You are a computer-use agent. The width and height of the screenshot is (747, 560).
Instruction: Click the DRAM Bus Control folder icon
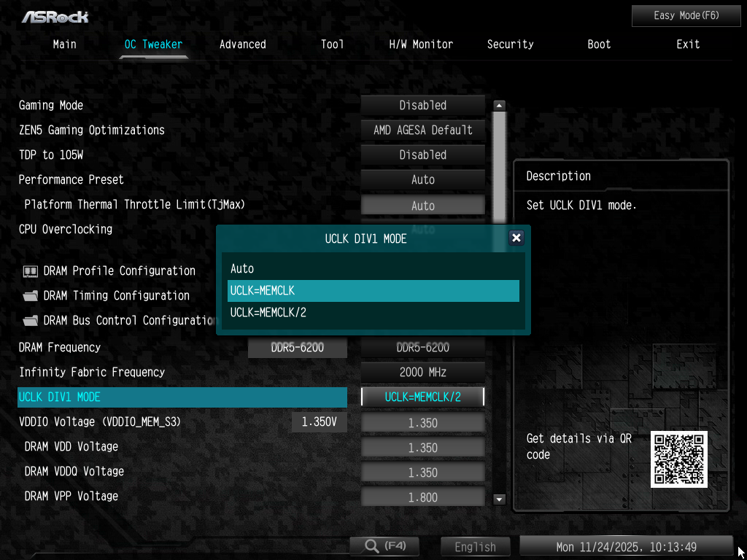click(x=31, y=321)
